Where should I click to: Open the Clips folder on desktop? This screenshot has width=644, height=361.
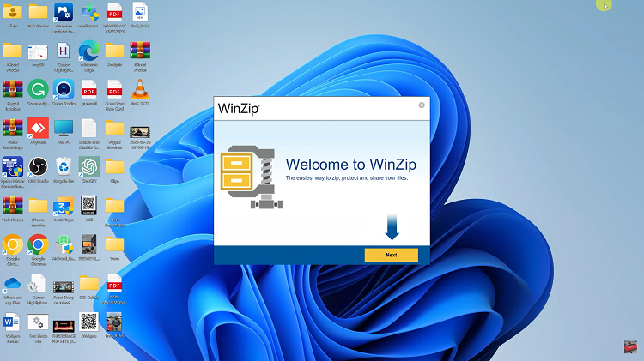click(x=114, y=167)
